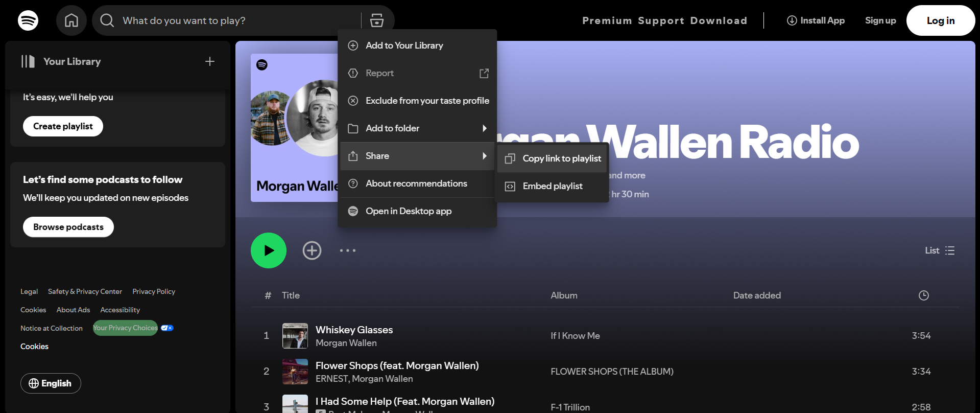Click the Create playlist button
The height and width of the screenshot is (413, 980).
pos(63,126)
